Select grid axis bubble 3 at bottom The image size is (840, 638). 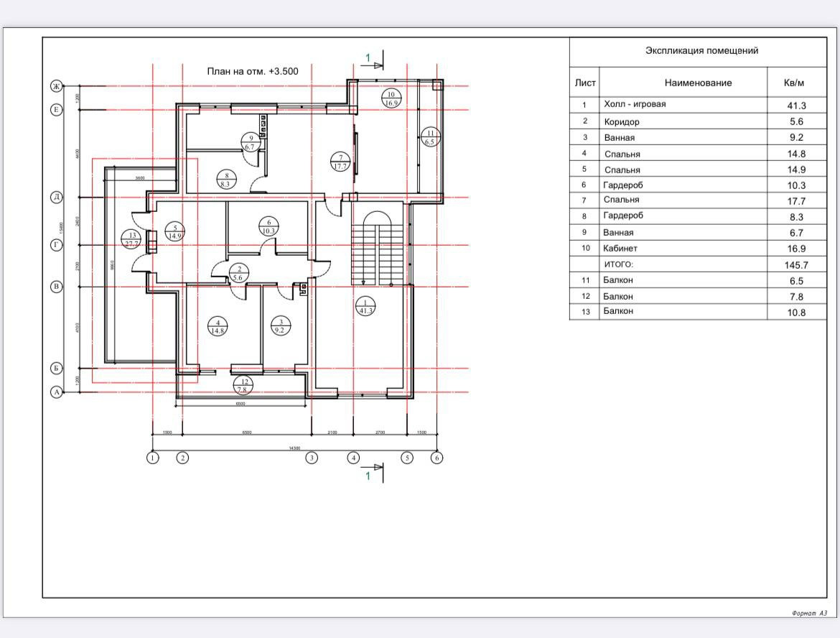coord(312,457)
